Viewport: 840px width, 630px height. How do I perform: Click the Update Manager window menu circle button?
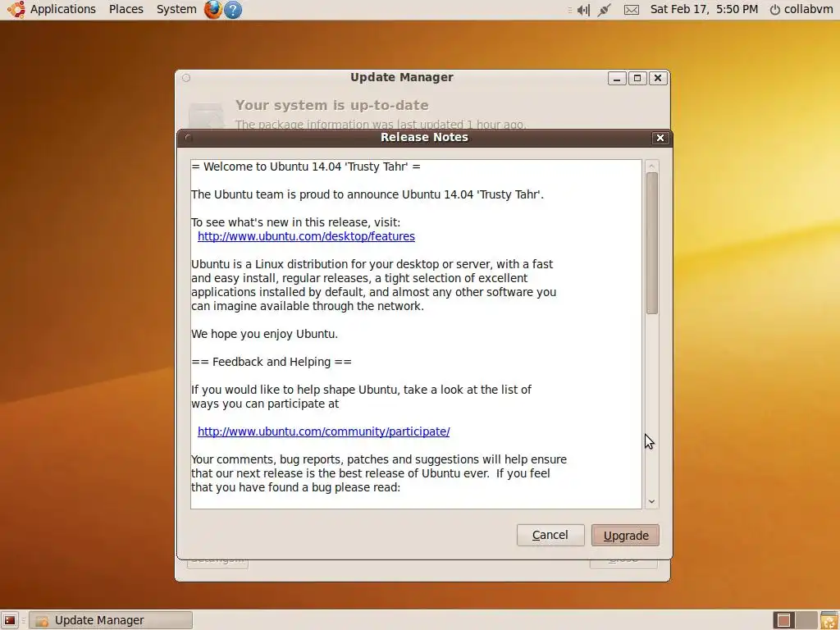pyautogui.click(x=186, y=78)
